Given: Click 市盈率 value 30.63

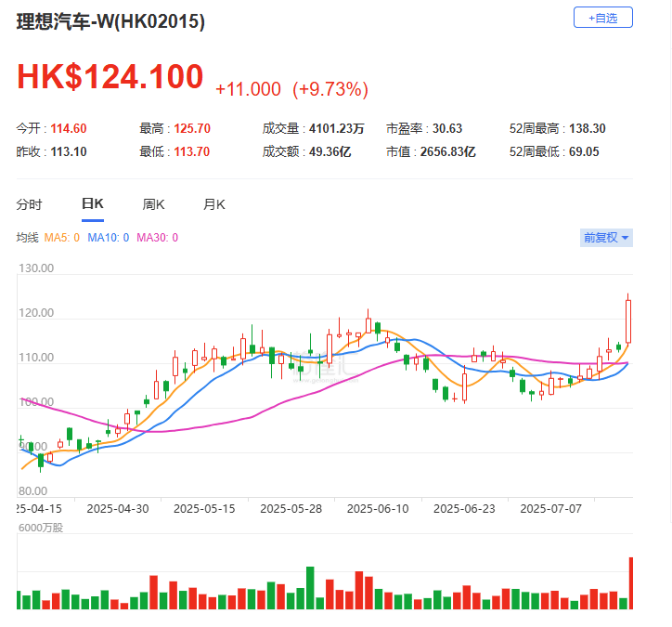Looking at the screenshot, I should (447, 128).
